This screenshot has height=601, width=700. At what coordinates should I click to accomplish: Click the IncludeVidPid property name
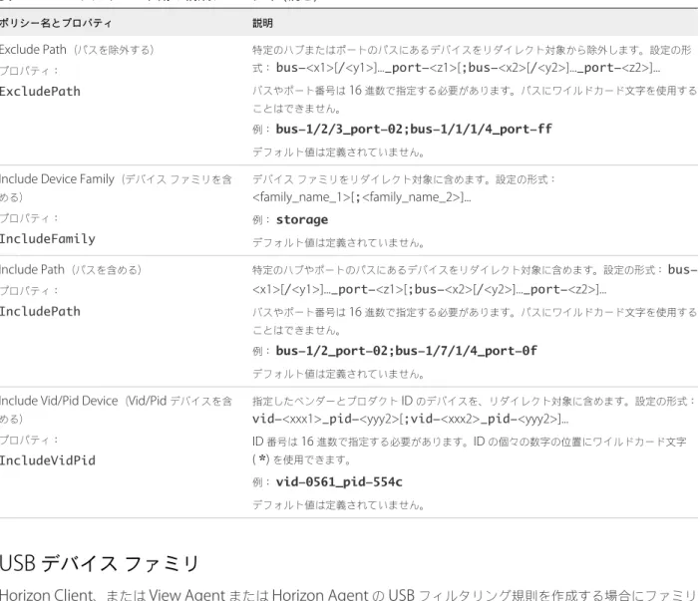[48, 460]
